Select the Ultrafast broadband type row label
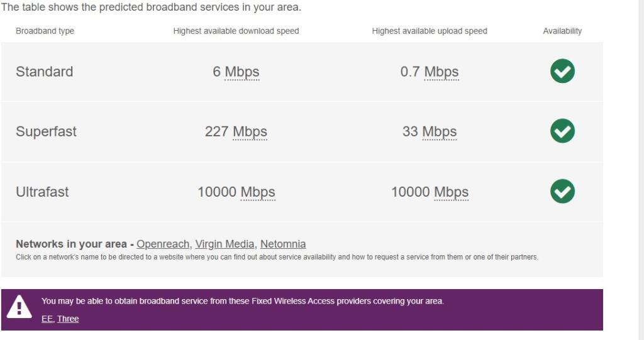The width and height of the screenshot is (644, 340). tap(43, 192)
